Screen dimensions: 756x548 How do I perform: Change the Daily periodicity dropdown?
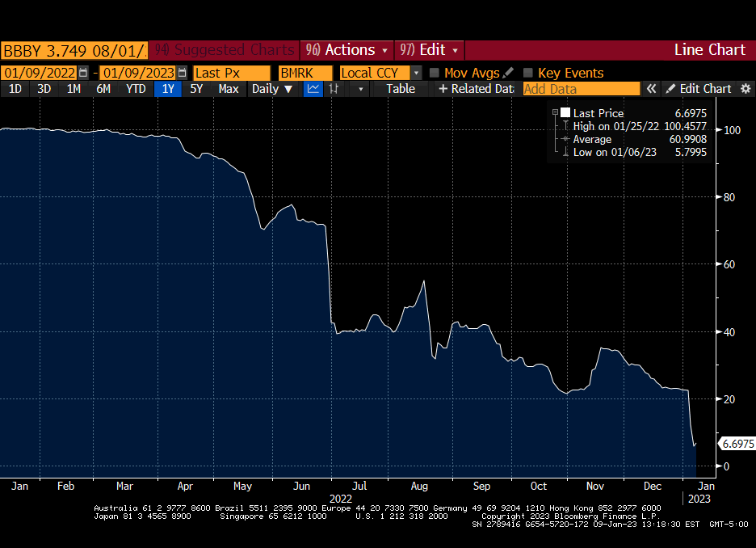272,89
